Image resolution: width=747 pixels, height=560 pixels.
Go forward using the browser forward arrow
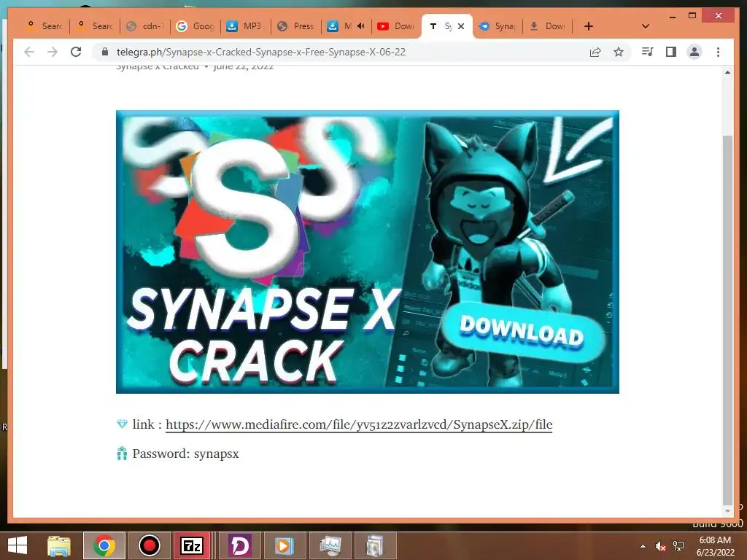(53, 52)
